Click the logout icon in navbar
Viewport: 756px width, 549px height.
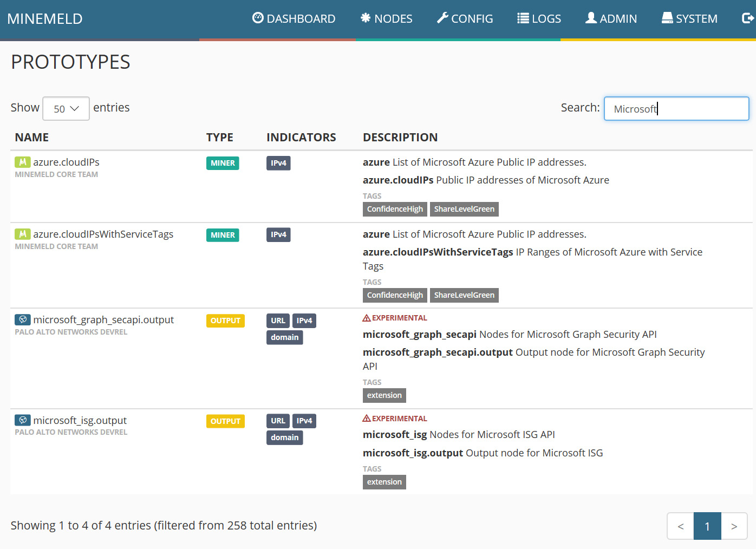pyautogui.click(x=748, y=18)
